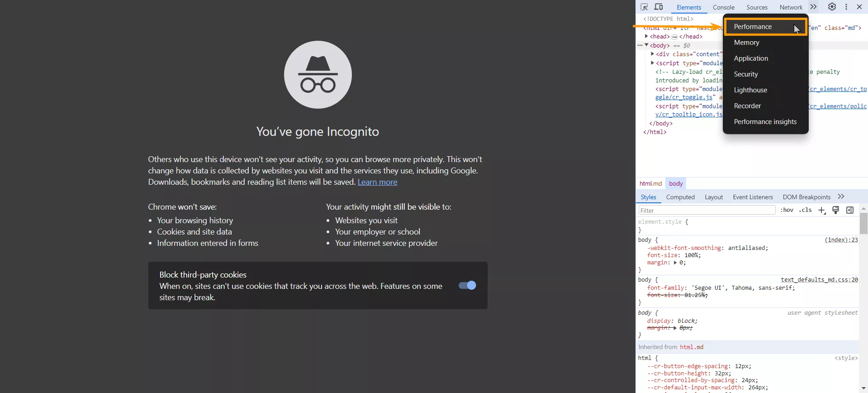Close the DevTools panel

[x=859, y=7]
